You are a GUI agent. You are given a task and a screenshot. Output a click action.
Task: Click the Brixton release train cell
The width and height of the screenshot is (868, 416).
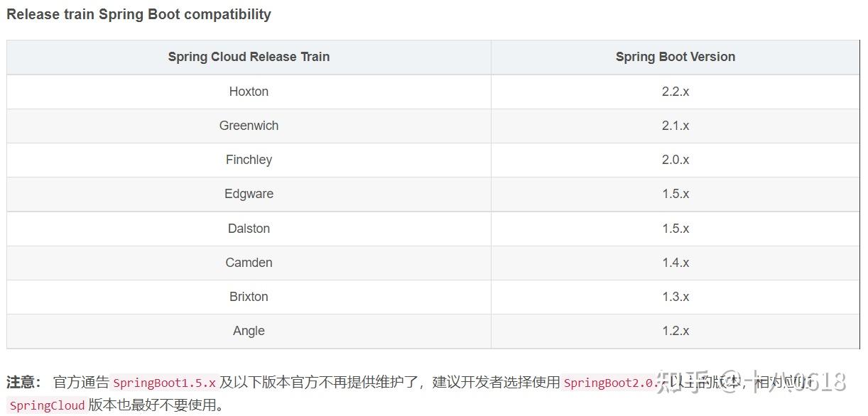[249, 297]
